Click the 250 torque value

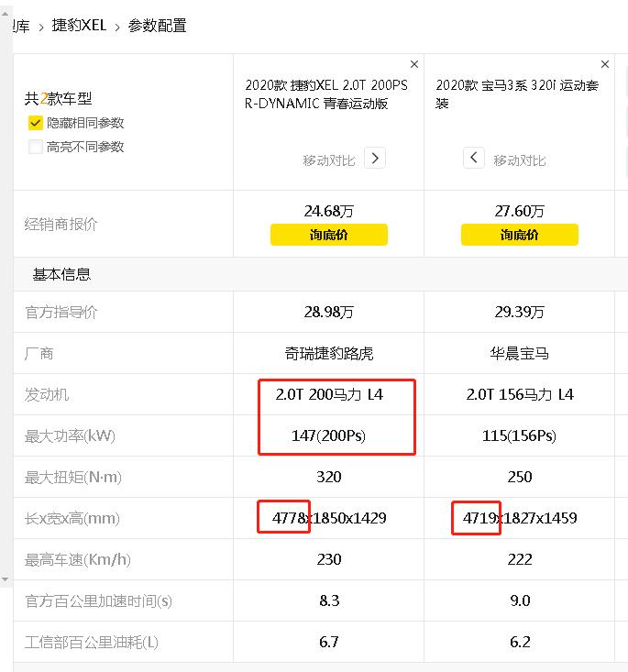coord(520,477)
